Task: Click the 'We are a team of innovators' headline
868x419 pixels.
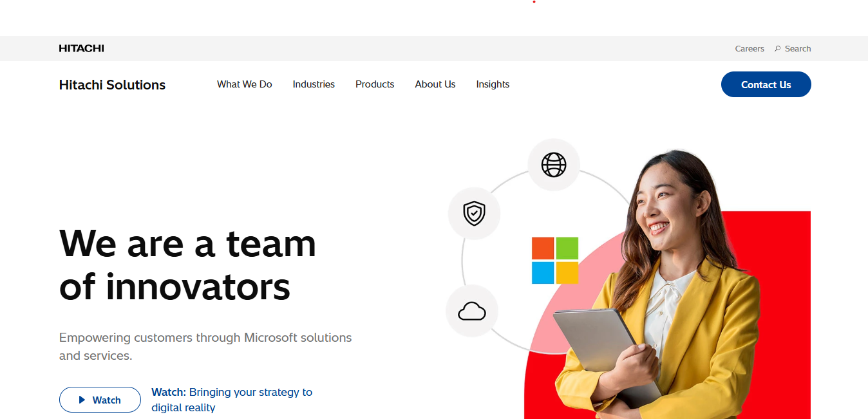Action: [187, 265]
